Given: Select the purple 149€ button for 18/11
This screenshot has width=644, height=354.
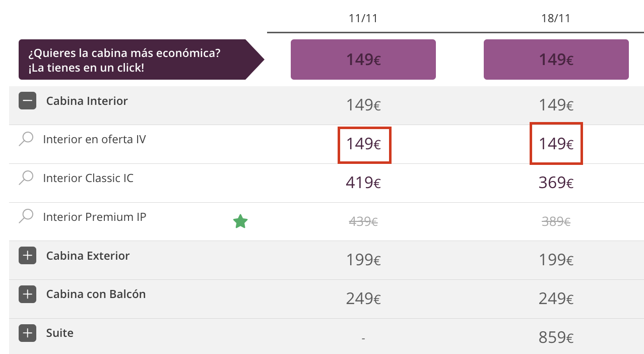Looking at the screenshot, I should 556,60.
